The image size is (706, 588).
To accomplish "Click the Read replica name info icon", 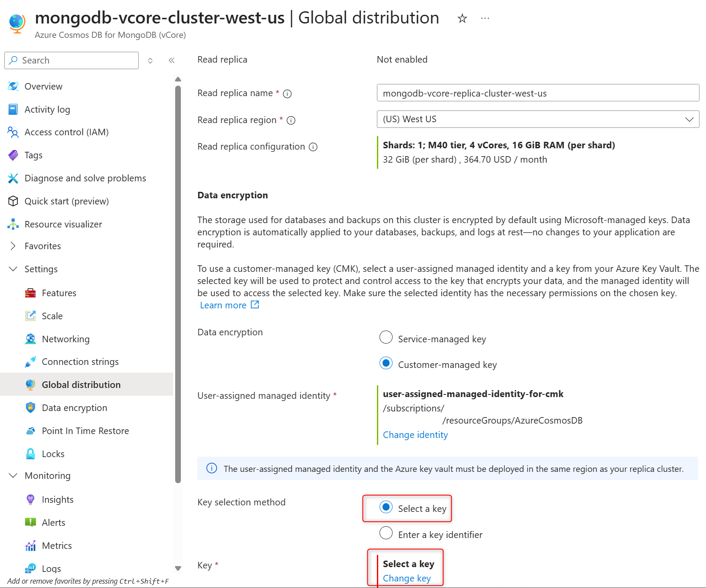I will tap(287, 94).
